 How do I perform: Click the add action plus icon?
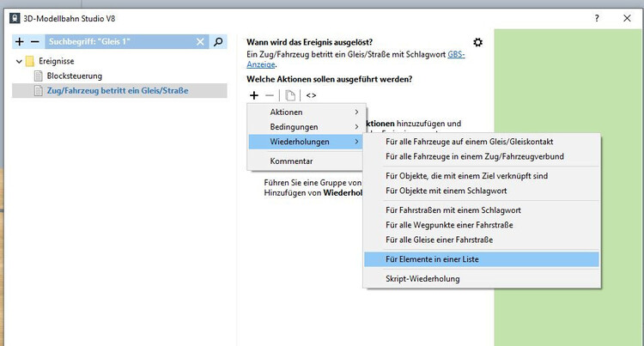point(254,94)
